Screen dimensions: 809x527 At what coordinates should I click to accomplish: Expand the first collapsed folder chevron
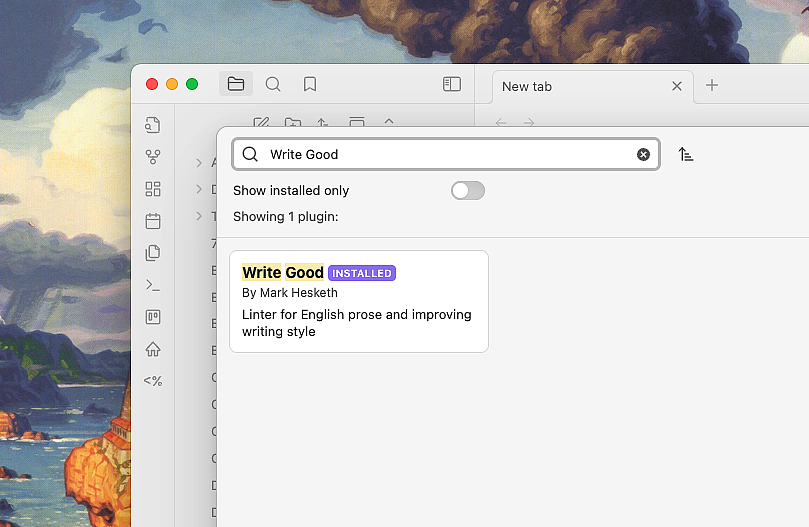199,163
